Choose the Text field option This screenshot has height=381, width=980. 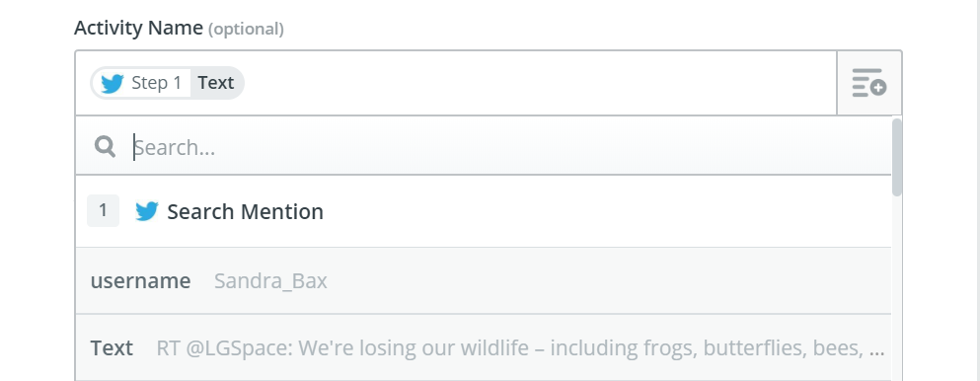(484, 347)
